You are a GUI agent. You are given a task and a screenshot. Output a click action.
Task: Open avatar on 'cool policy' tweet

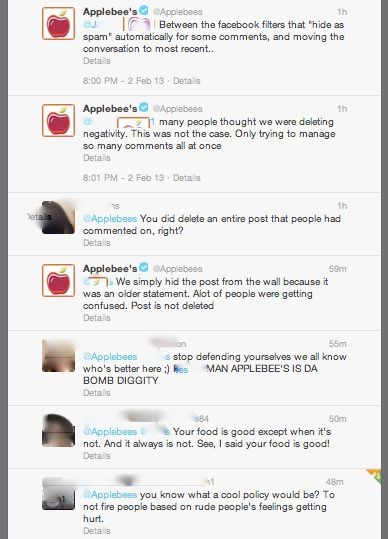[58, 494]
